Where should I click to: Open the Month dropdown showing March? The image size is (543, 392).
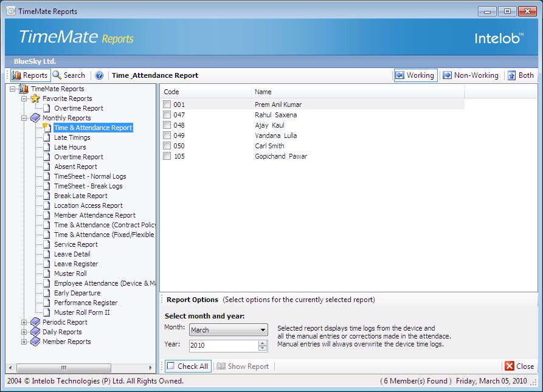click(229, 330)
